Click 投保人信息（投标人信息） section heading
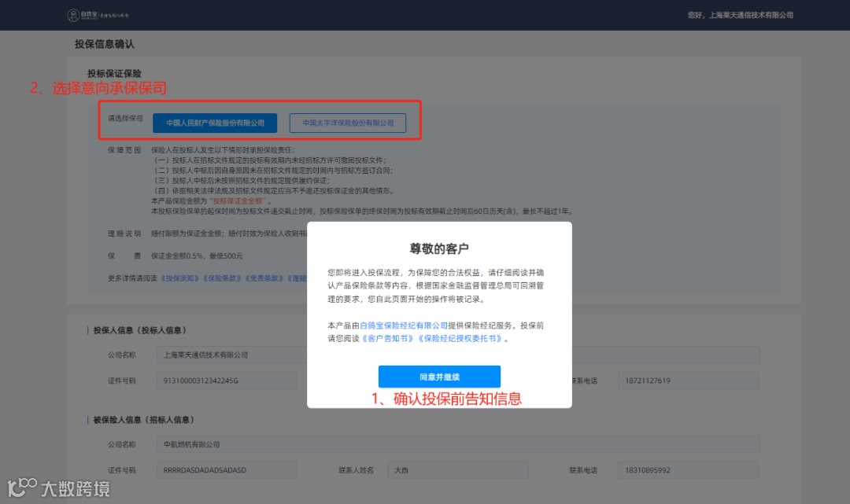The height and width of the screenshot is (504, 850). click(x=140, y=330)
